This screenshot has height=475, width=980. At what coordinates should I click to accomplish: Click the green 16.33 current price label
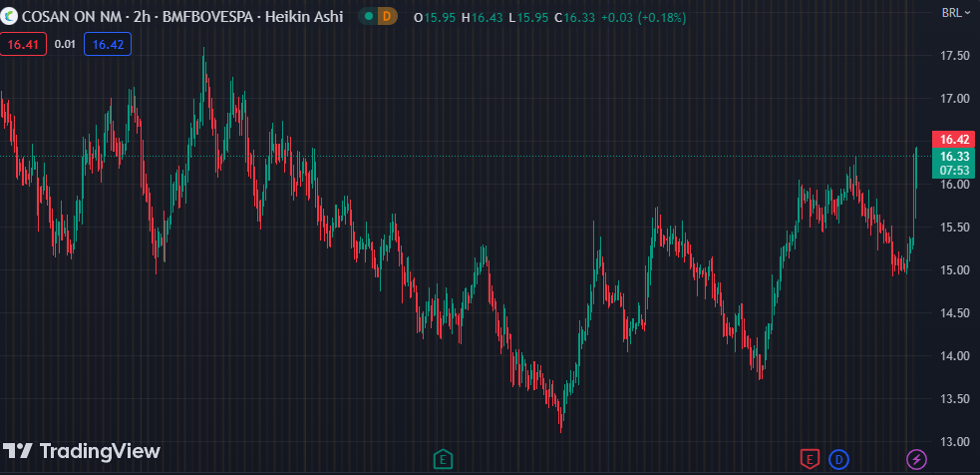(x=954, y=157)
